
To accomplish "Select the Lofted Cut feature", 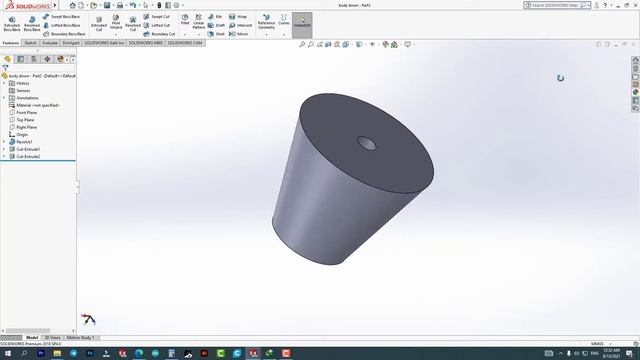I will click(156, 25).
